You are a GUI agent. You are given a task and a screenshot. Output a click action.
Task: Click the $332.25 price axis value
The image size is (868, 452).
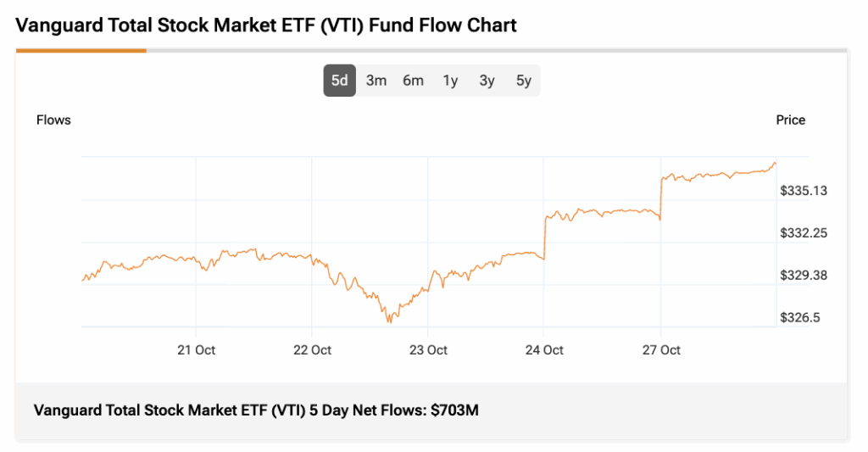click(x=804, y=233)
